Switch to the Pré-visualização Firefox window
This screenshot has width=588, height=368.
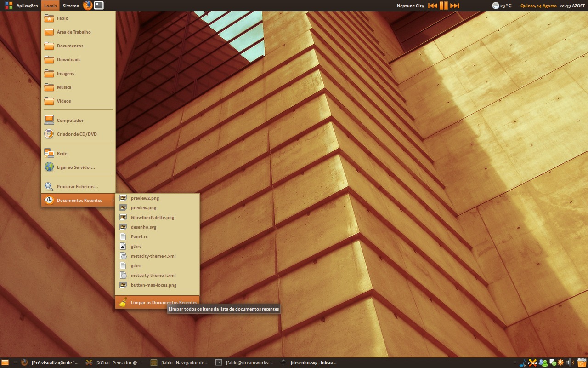tap(50, 362)
